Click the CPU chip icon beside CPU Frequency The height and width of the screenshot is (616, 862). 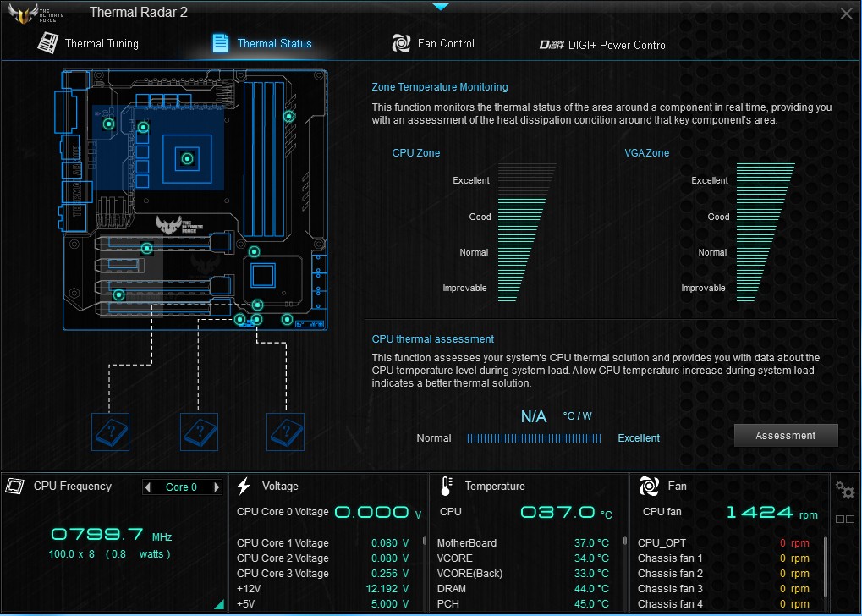click(x=15, y=486)
